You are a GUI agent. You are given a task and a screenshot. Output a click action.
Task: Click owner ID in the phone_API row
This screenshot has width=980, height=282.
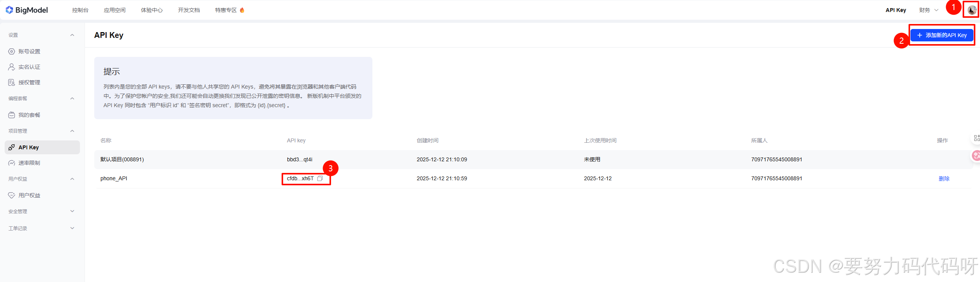[x=777, y=178]
